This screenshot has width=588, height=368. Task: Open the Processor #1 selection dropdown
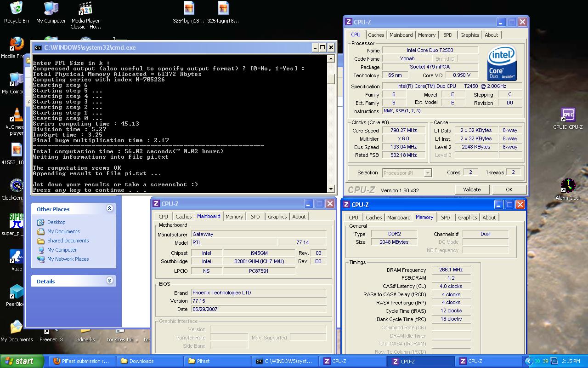pyautogui.click(x=407, y=173)
